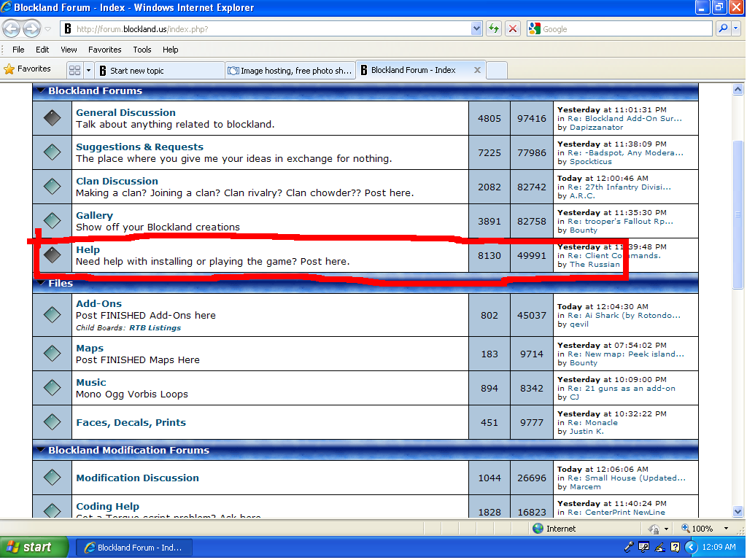747x560 pixels.
Task: Click the zoom magnifier in status bar
Action: (686, 528)
